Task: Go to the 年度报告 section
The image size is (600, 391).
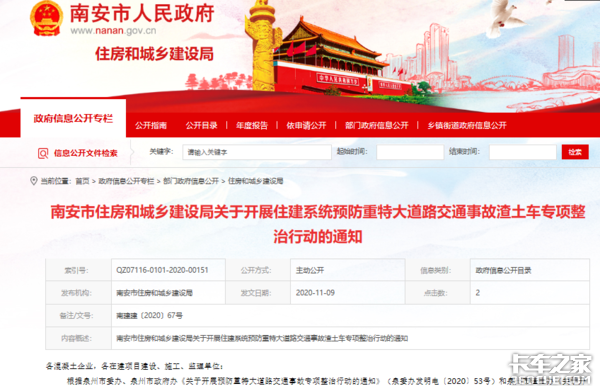Action: click(x=252, y=125)
